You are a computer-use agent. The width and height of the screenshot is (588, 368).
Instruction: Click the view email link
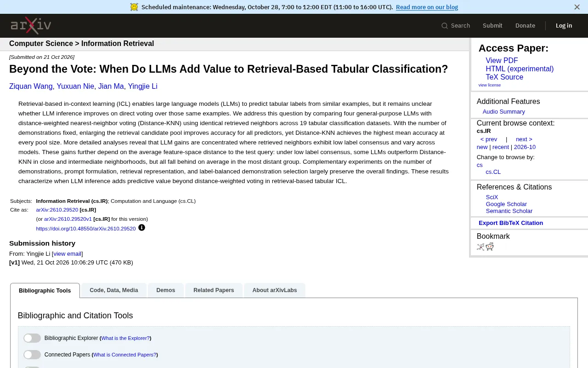tap(68, 254)
